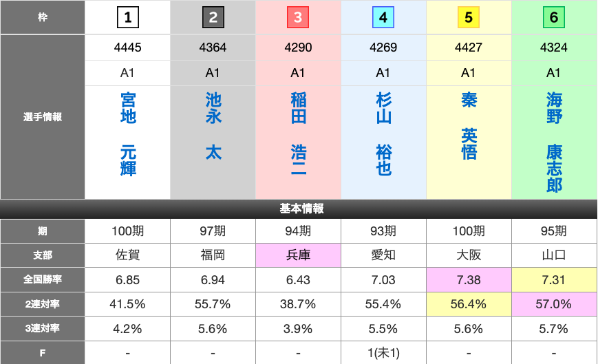Viewport: 598px width, 364px height.
Task: Click the highlighted 57.0% cell
Action: (x=554, y=304)
